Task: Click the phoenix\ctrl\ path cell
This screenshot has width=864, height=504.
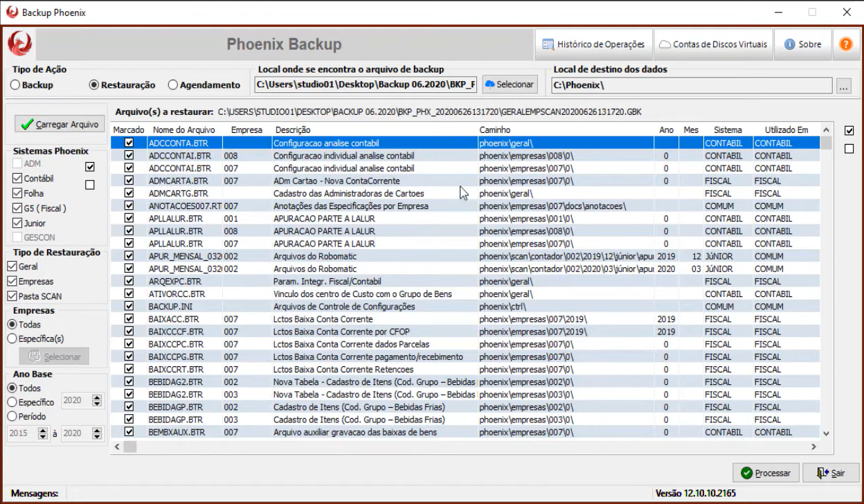Action: coord(503,307)
